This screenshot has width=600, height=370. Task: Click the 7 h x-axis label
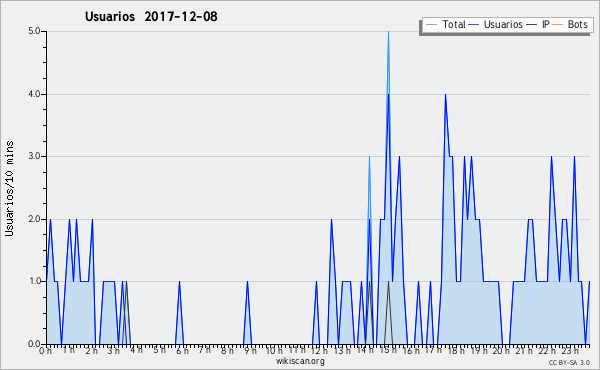coord(204,350)
